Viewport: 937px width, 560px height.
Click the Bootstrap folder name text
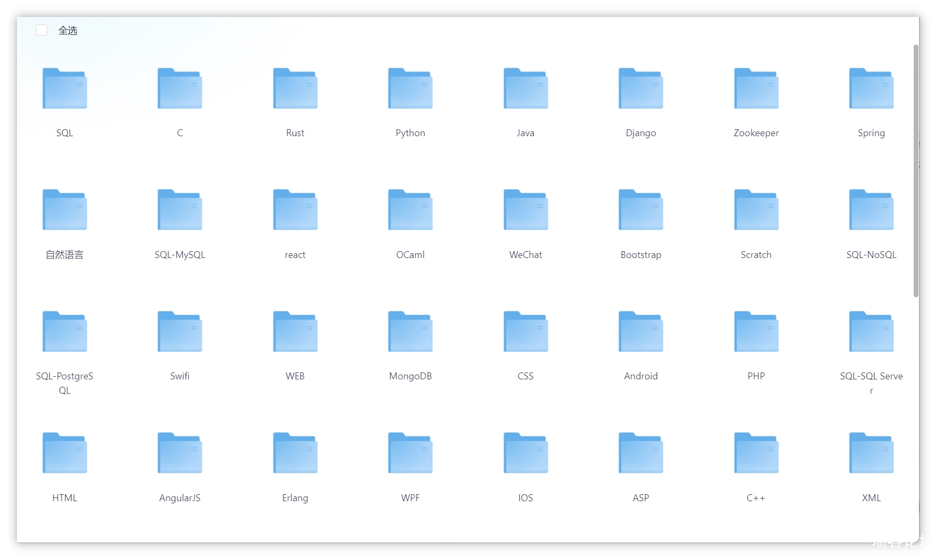coord(641,255)
